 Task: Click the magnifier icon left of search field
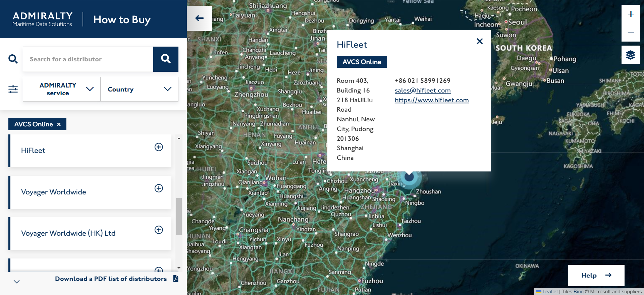(x=13, y=59)
